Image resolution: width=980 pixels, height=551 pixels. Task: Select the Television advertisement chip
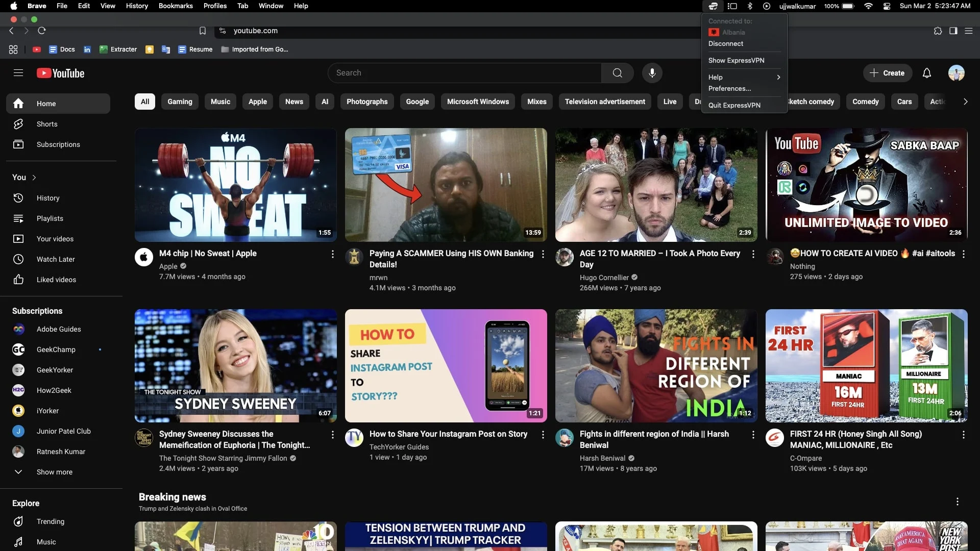605,102
